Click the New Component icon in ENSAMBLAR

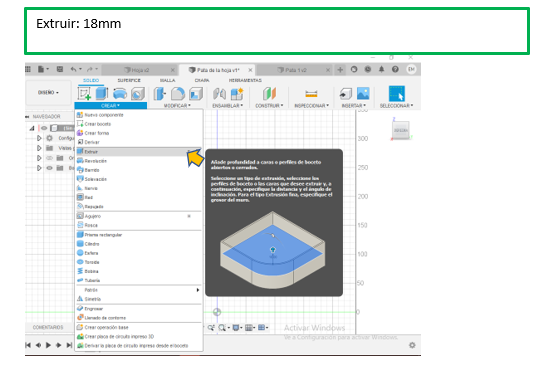[x=237, y=94]
